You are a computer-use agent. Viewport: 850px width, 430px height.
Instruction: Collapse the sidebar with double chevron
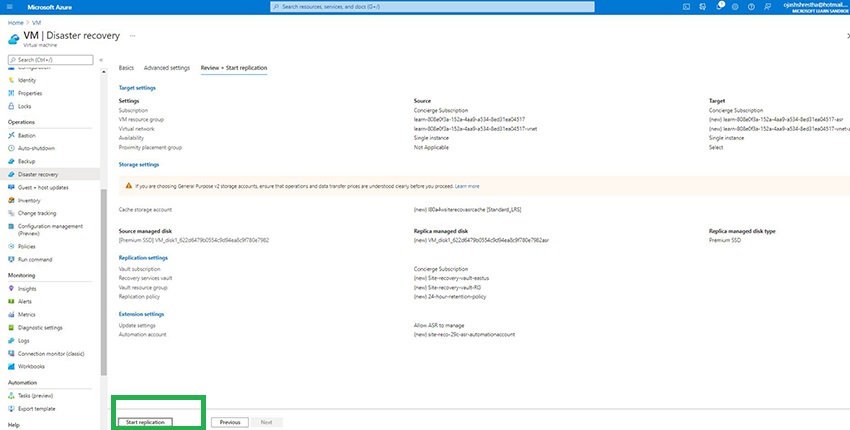(101, 60)
